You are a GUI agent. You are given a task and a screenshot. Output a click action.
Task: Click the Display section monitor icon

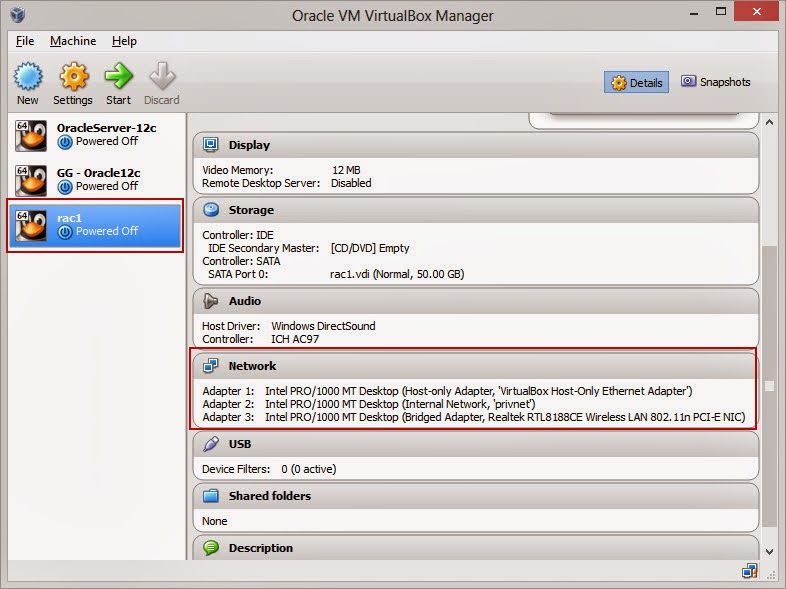[x=211, y=145]
